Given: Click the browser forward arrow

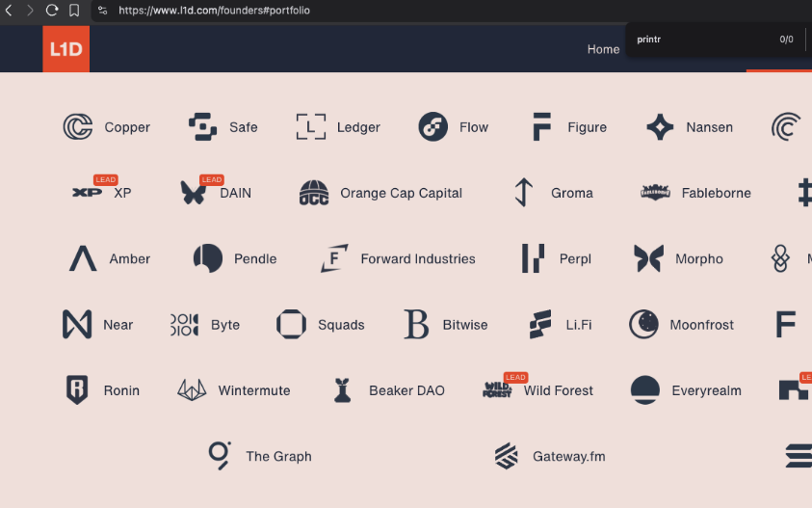Looking at the screenshot, I should click(x=30, y=10).
